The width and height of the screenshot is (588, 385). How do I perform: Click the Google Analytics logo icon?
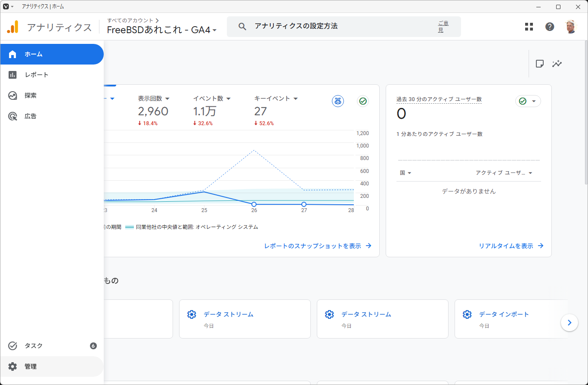[12, 27]
